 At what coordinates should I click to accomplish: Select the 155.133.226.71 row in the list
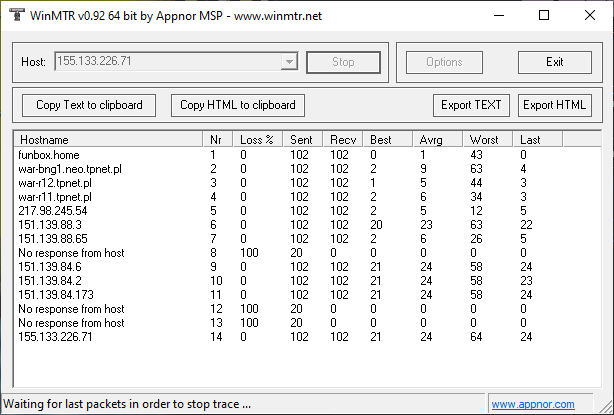click(x=307, y=337)
